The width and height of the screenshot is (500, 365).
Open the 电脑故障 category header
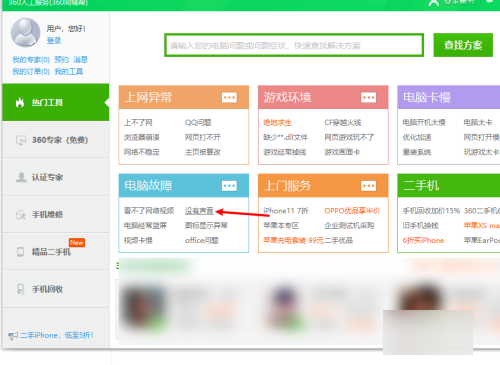148,185
